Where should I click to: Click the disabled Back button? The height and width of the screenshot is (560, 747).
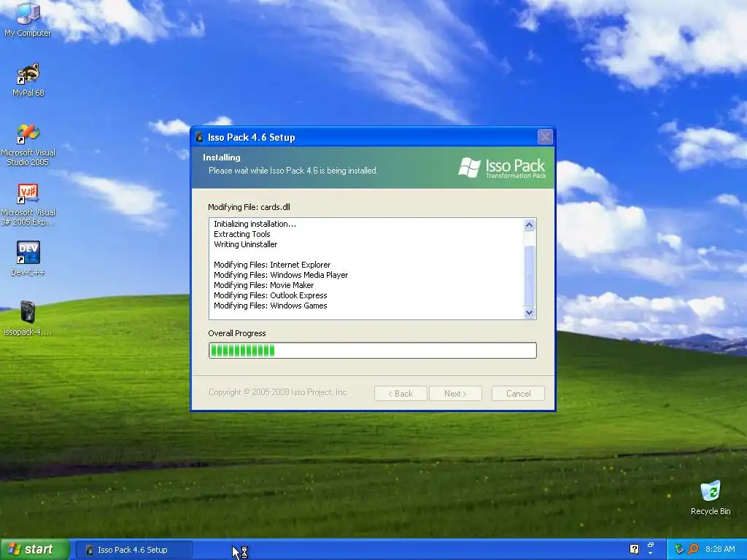tap(400, 393)
